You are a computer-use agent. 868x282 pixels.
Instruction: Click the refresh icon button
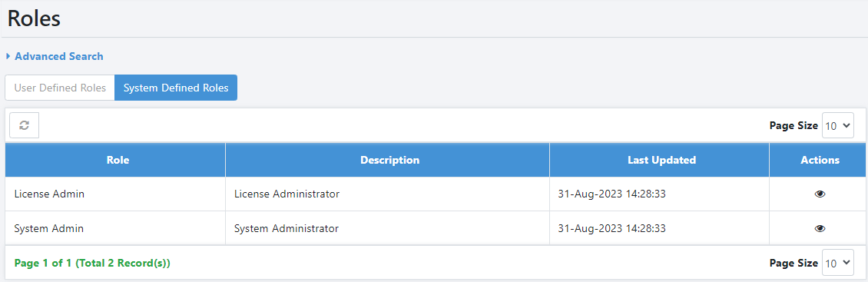pos(25,125)
